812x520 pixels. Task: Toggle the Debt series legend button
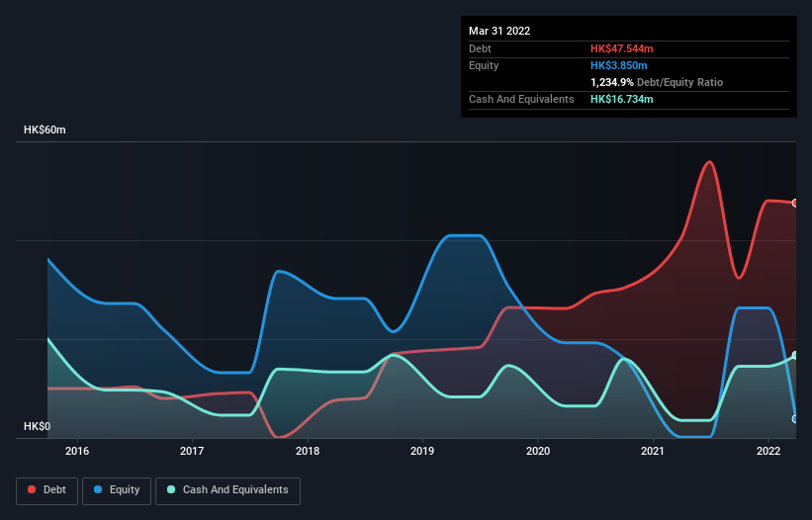pyautogui.click(x=46, y=490)
